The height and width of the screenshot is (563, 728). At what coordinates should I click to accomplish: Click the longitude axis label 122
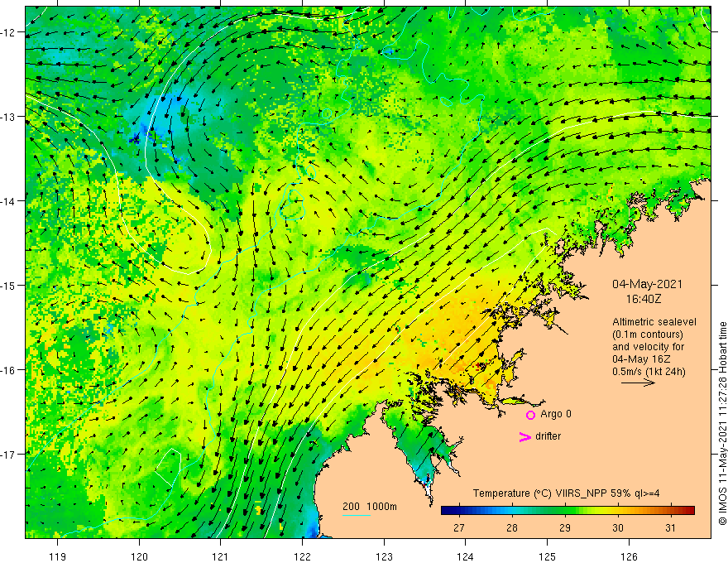(x=302, y=556)
